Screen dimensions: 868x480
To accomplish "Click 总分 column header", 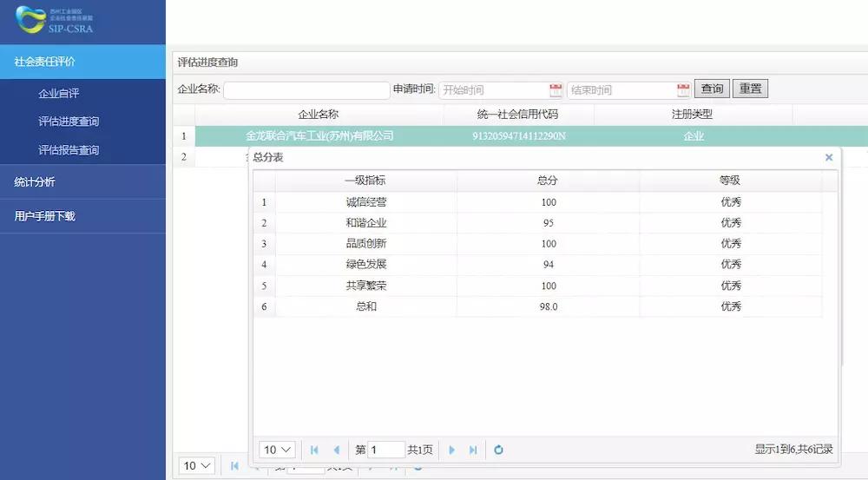I will [548, 181].
